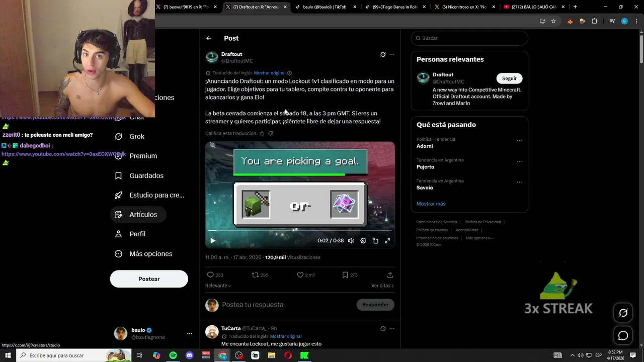Open Artículos in the sidebar
644x362 pixels.
[138, 215]
